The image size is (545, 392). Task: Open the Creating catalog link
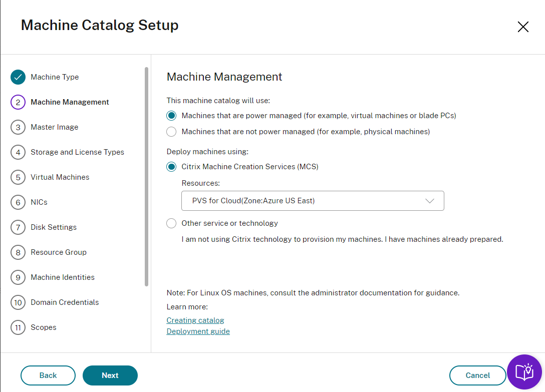pos(195,320)
